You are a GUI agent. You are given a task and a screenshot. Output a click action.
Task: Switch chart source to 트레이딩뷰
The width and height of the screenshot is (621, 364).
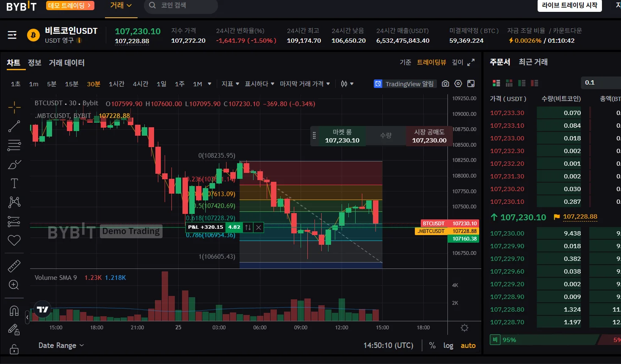click(431, 63)
